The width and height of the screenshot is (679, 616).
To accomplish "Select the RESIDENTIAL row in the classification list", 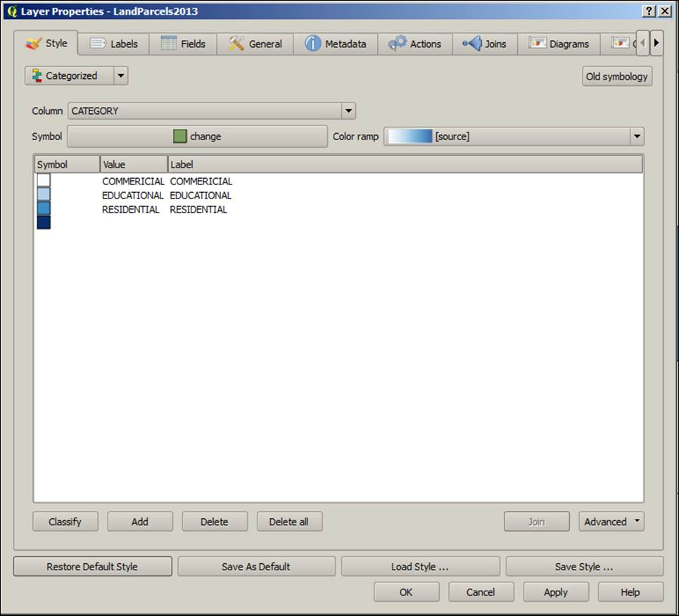I will (130, 209).
